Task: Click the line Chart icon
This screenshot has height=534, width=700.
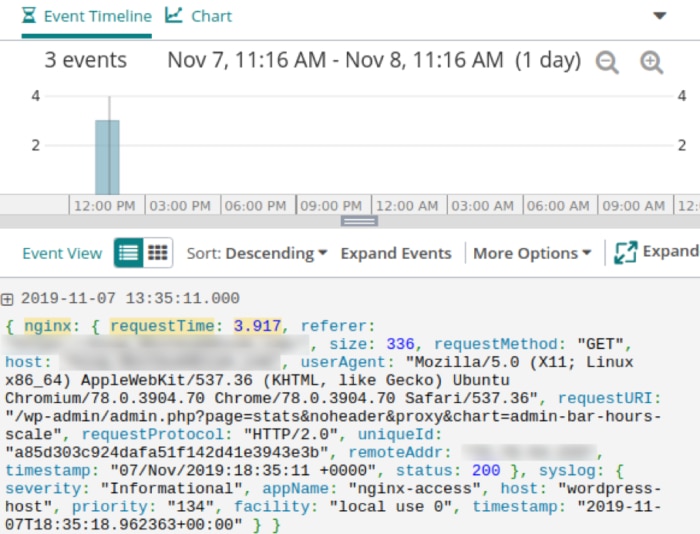Action: click(x=174, y=16)
